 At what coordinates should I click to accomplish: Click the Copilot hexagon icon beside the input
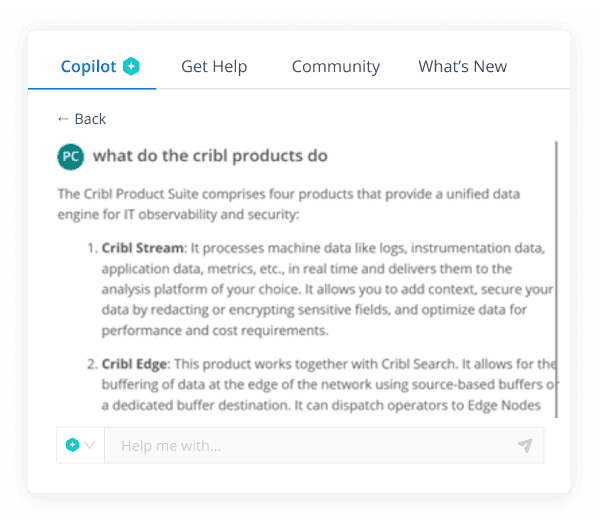(x=72, y=445)
